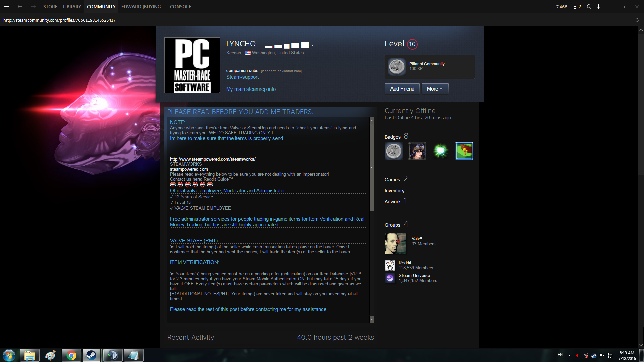
Task: Open the hamburger menu icon
Action: click(x=6, y=7)
